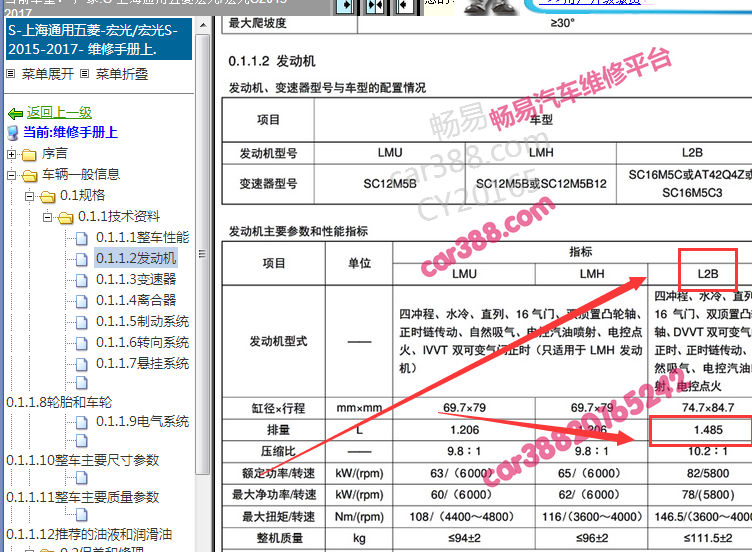This screenshot has width=752, height=552.
Task: Click page icon above 0.1.1.11整车主要质量参数
Action: pos(82,478)
